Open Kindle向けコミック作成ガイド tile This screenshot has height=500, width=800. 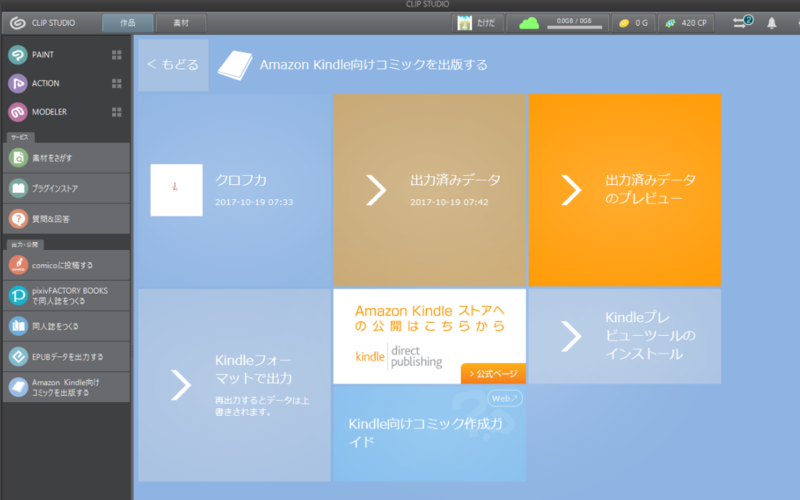[430, 433]
